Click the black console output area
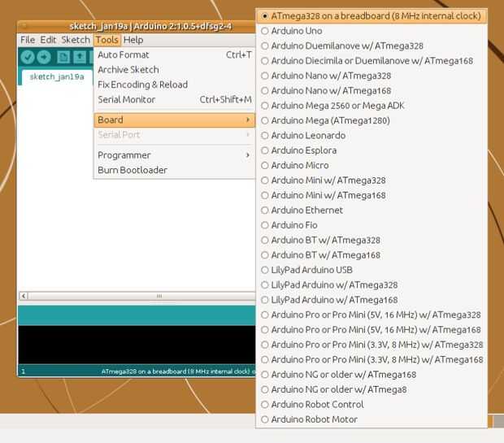Screen dimensions: 504x443 [x=137, y=345]
